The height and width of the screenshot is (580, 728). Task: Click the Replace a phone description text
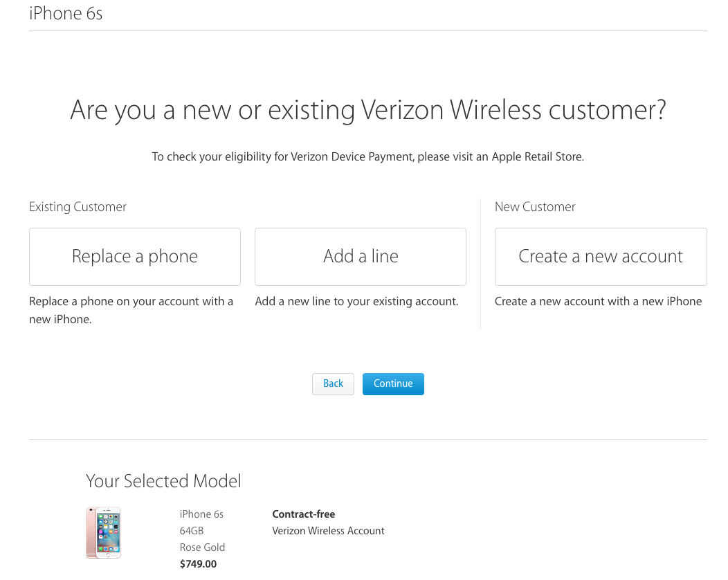131,310
